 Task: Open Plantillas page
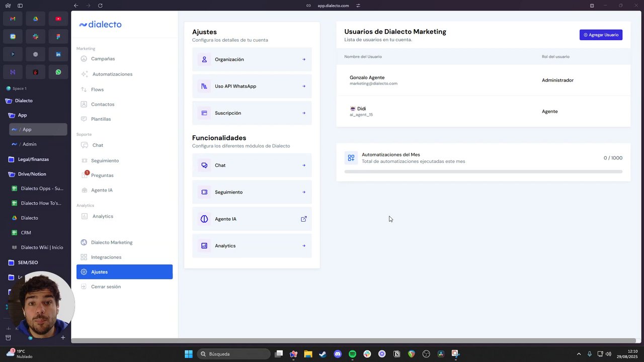pos(101,119)
